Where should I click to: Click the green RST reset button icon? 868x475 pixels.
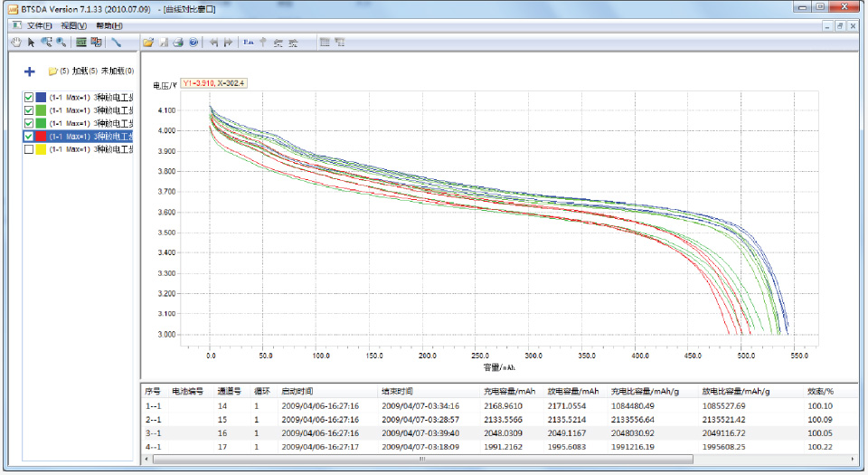[x=81, y=43]
